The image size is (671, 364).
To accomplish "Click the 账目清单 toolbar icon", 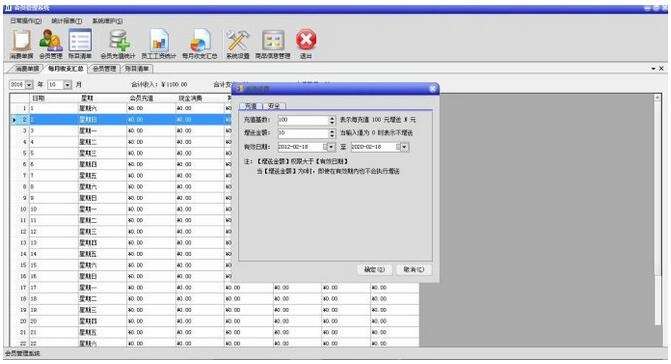I will [80, 44].
